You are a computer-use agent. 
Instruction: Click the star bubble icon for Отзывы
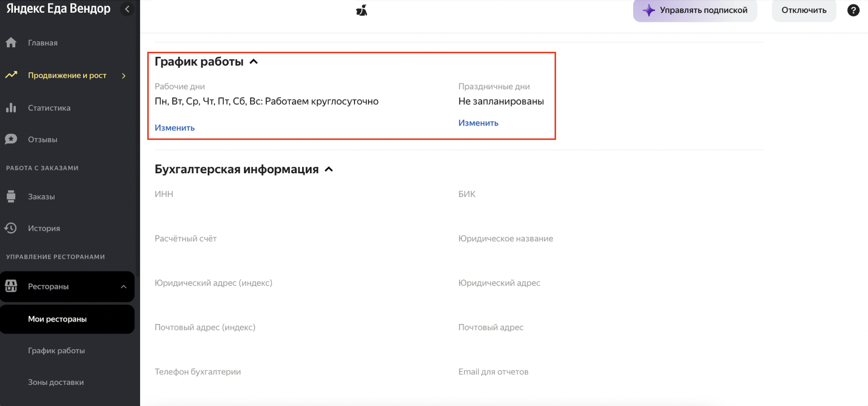coord(11,139)
